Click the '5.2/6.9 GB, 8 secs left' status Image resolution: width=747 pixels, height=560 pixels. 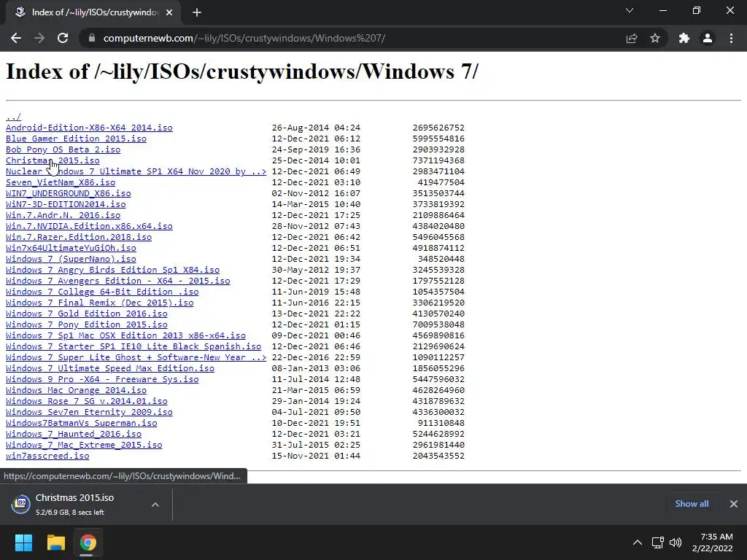click(69, 513)
